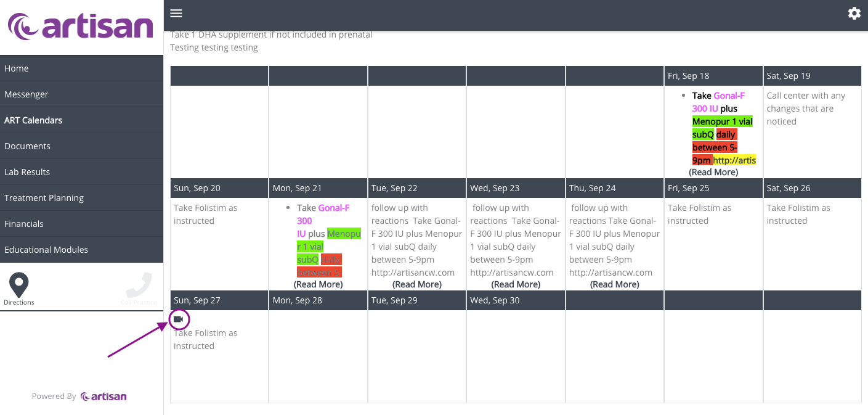Click the Powered By Artisan footer logo
868x415 pixels.
coord(103,397)
